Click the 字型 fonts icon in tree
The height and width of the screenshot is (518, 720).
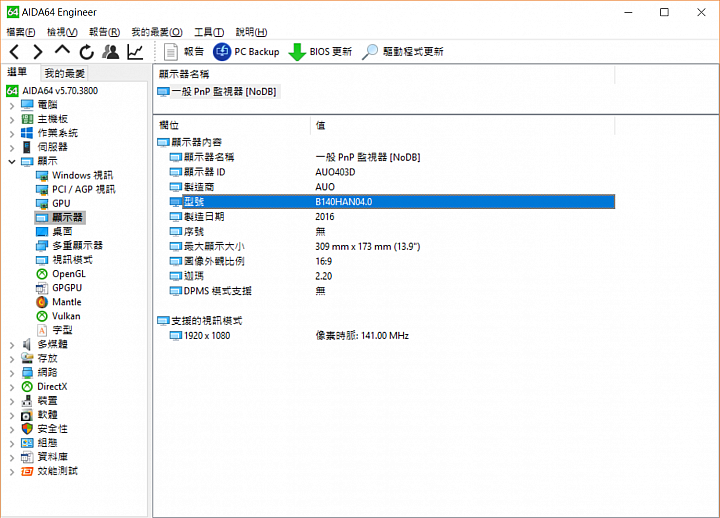tap(42, 330)
